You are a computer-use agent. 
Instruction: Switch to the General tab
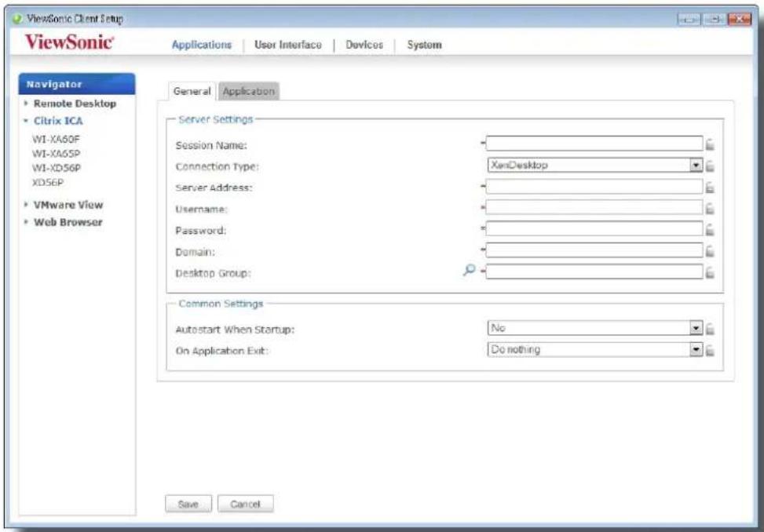192,91
